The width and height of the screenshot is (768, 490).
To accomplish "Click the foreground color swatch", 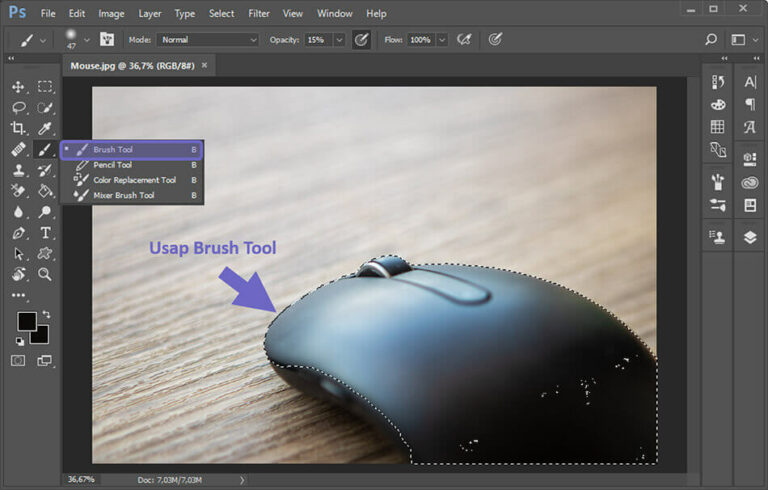I will click(26, 321).
